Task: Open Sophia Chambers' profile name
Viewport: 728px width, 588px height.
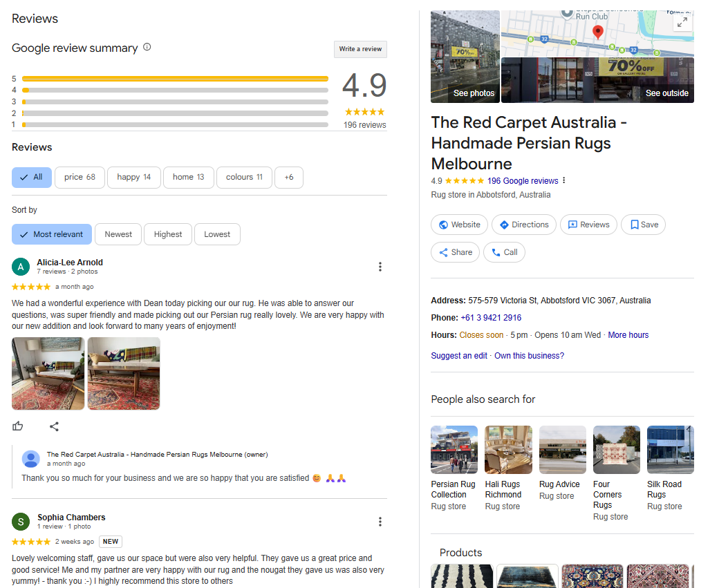Action: point(71,518)
